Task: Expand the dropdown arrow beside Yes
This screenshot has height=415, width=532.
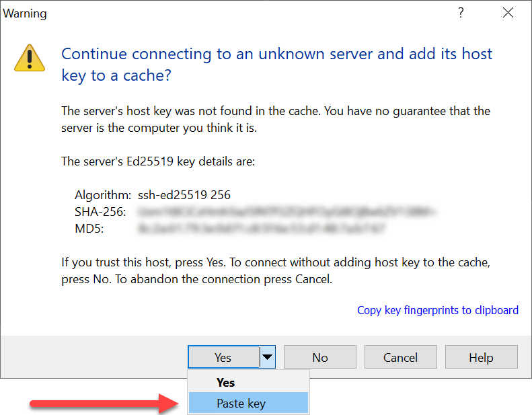Action: (x=268, y=357)
